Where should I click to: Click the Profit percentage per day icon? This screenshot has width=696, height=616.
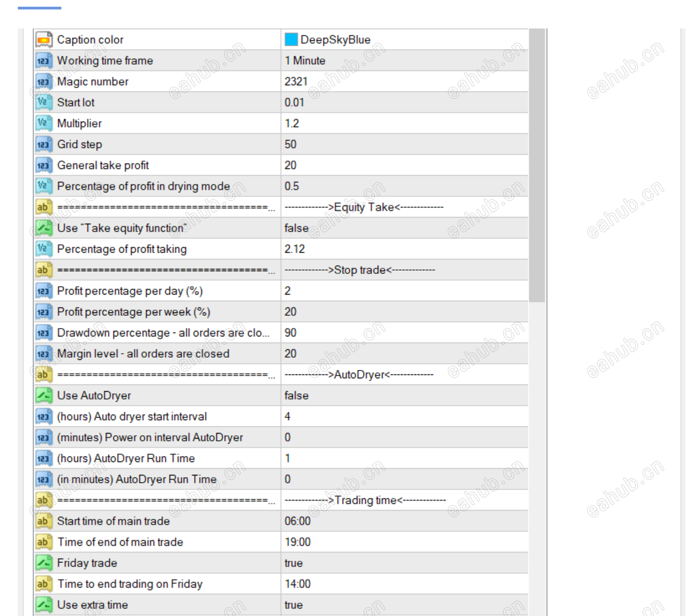click(x=43, y=291)
